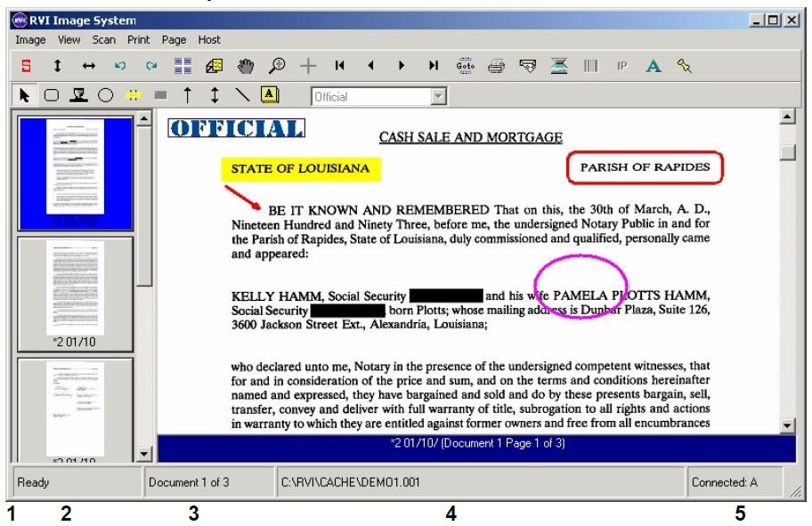Select the barcode tool icon
812x526 pixels.
[589, 65]
